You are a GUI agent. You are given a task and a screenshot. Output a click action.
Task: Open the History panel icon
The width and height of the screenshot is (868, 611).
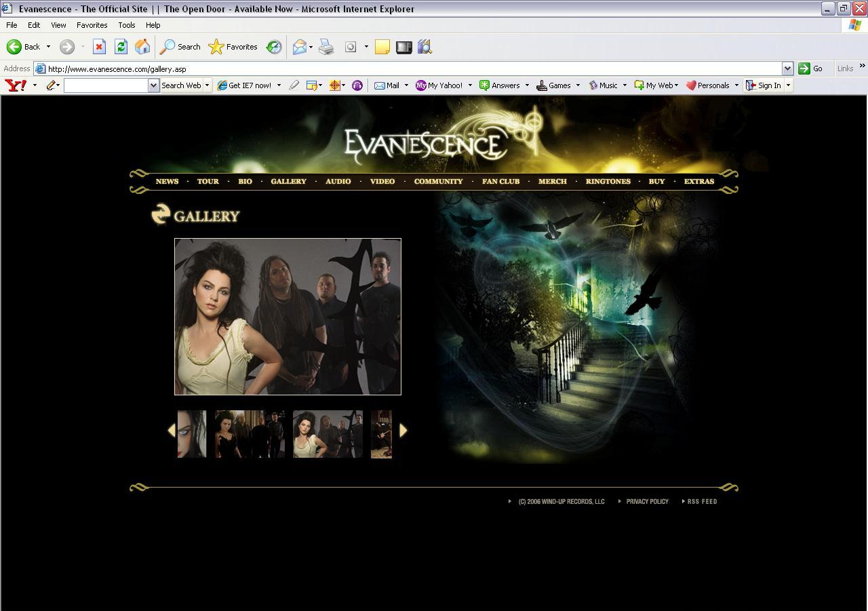[274, 47]
